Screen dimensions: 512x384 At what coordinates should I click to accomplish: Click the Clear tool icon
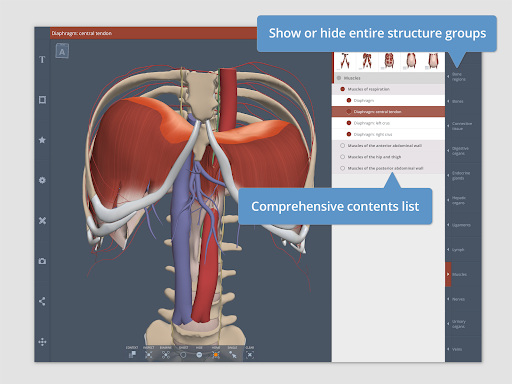click(x=250, y=355)
